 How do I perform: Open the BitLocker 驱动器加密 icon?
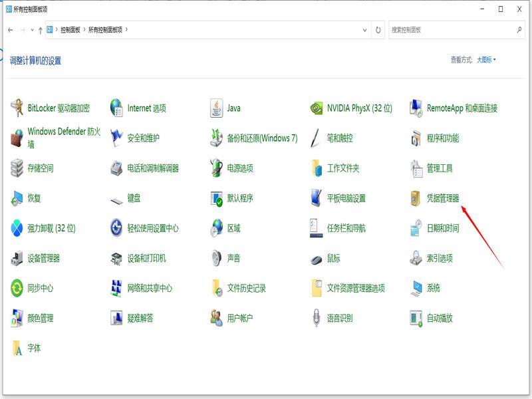[x=17, y=108]
